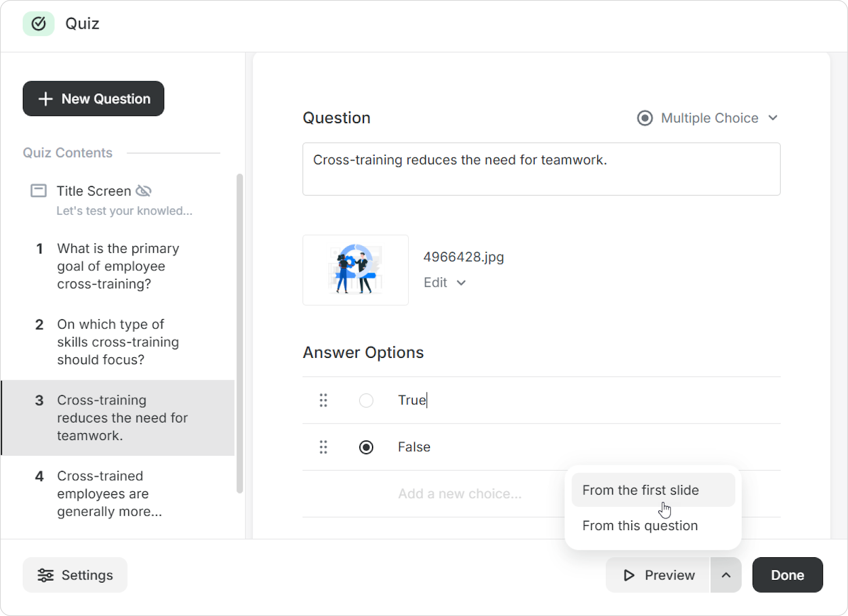Click the Add a new choice field

coord(460,494)
